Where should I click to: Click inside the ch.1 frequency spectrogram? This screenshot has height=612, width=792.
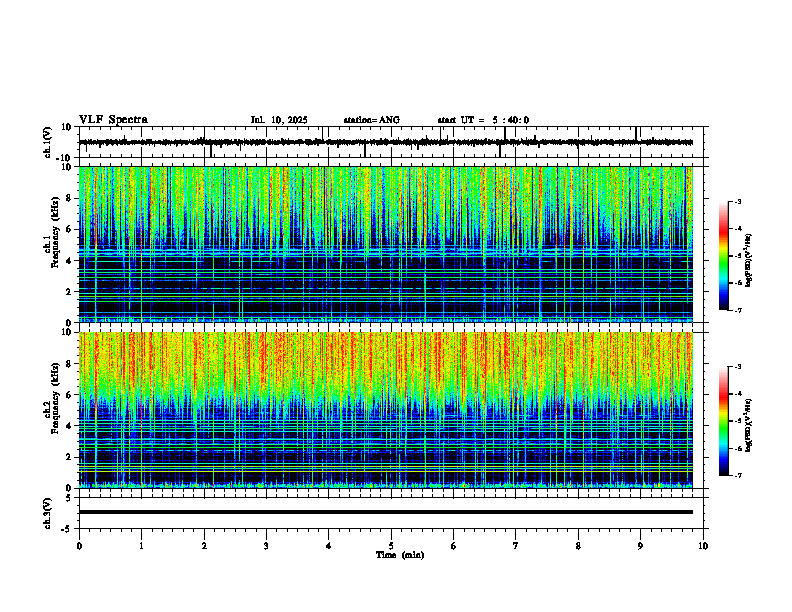pyautogui.click(x=385, y=244)
